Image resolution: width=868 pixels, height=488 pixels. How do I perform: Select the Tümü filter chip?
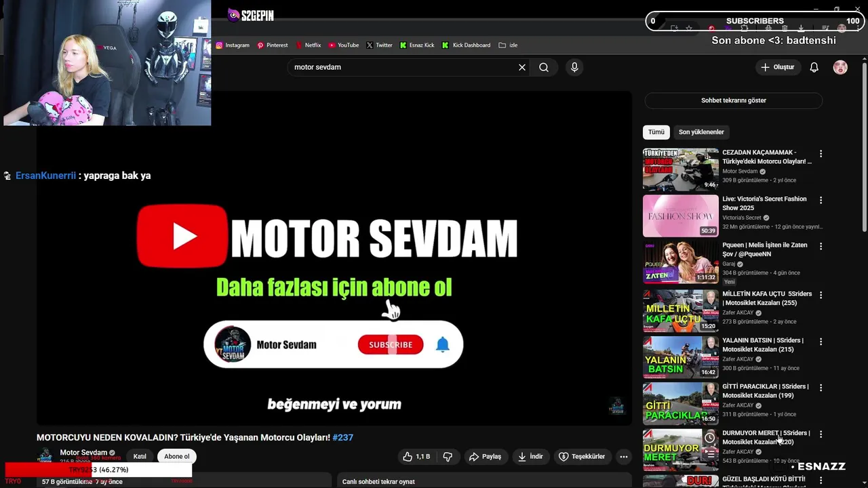(x=656, y=132)
